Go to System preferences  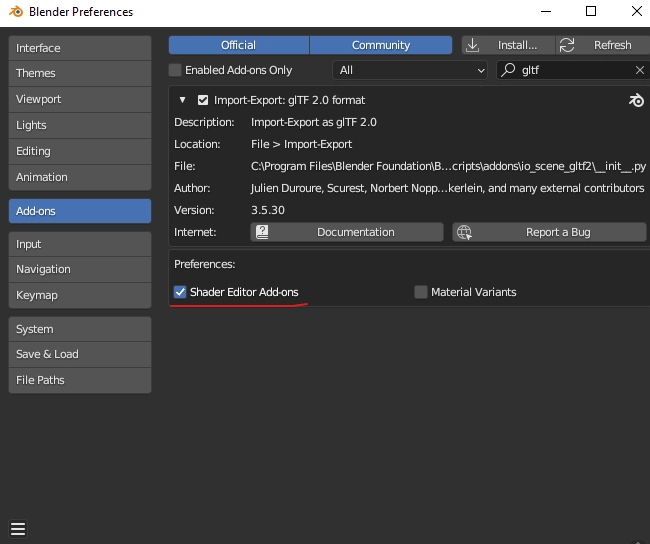click(x=80, y=329)
